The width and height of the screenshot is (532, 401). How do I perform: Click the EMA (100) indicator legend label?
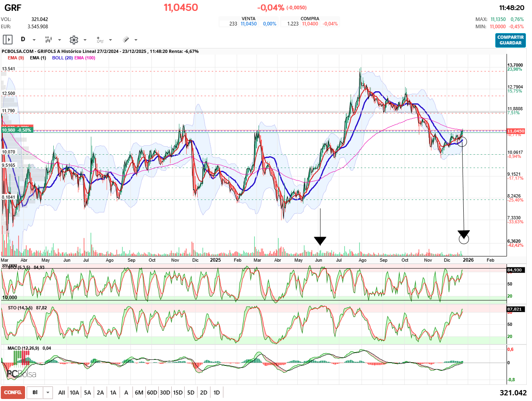pyautogui.click(x=85, y=58)
